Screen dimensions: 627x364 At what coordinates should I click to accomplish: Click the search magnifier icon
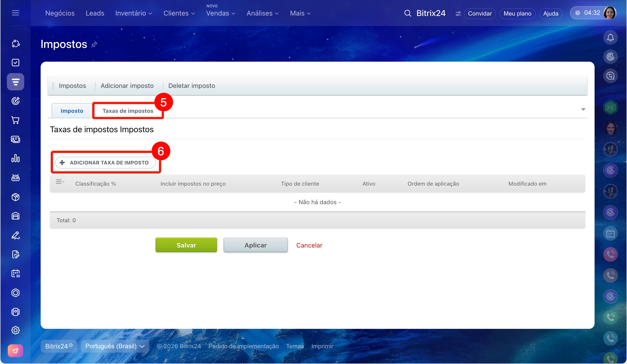pos(408,13)
